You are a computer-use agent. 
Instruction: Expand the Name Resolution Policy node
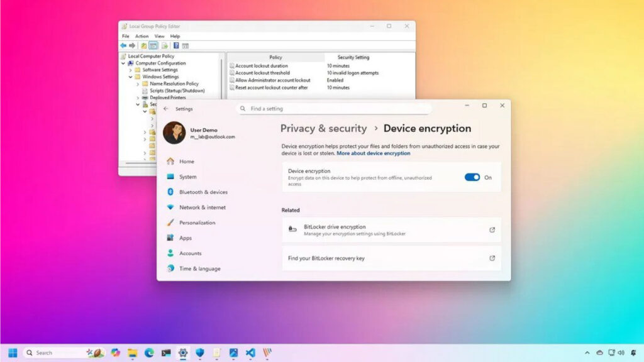point(138,84)
